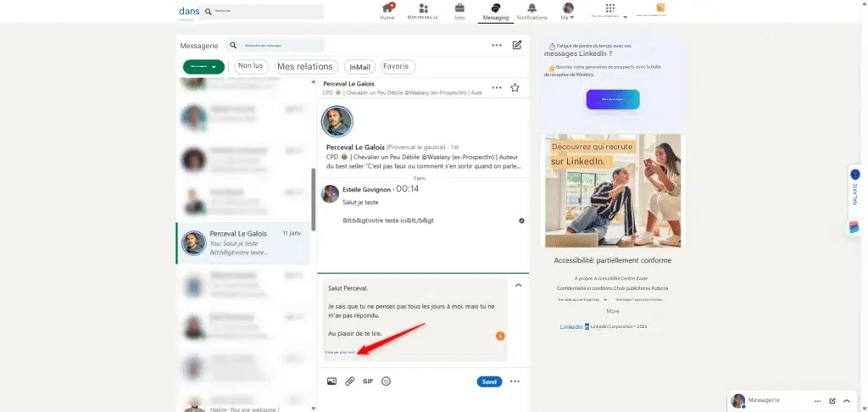Compose from the bottom Messagerie overlay pencil
The image size is (868, 412).
[832, 401]
